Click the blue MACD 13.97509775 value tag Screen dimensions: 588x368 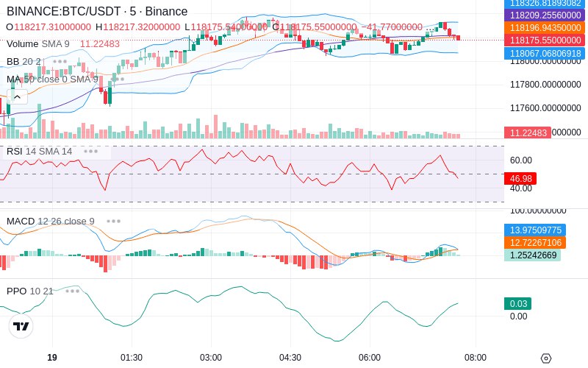pyautogui.click(x=535, y=230)
